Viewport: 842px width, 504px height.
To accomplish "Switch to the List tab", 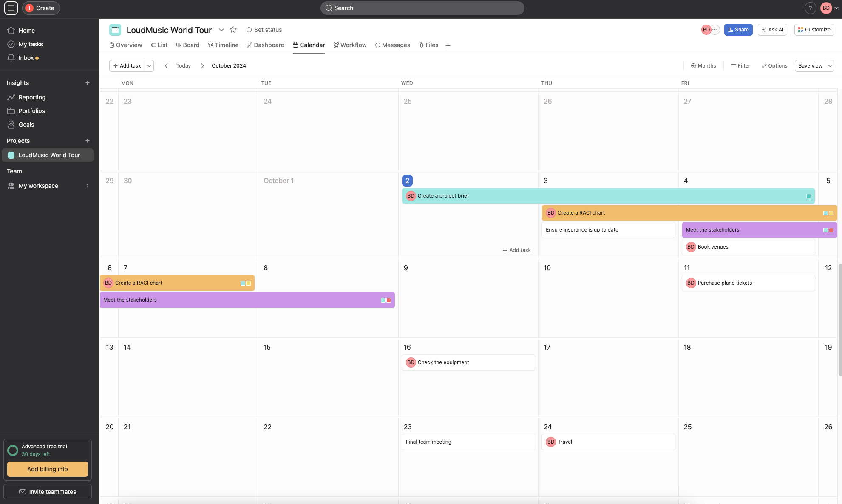I will 159,45.
